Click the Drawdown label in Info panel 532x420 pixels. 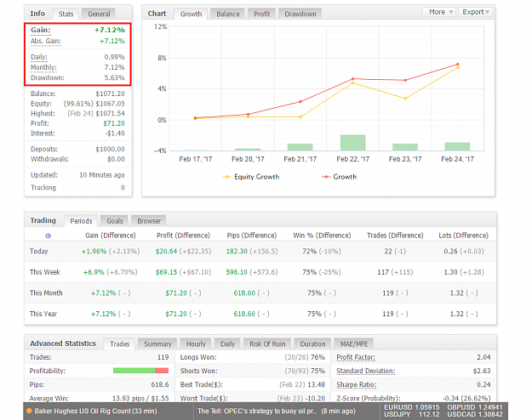pyautogui.click(x=48, y=77)
